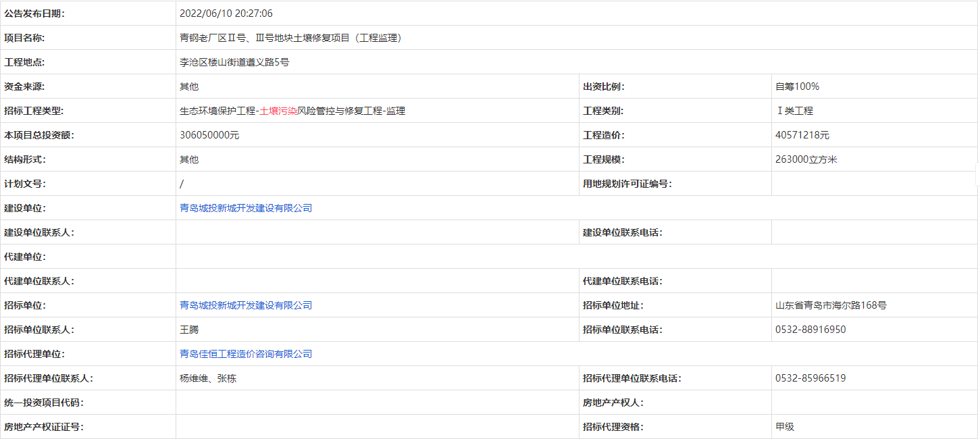
Task: Click 招标工程类型 value 生态环境保护工程
Action: pos(217,111)
